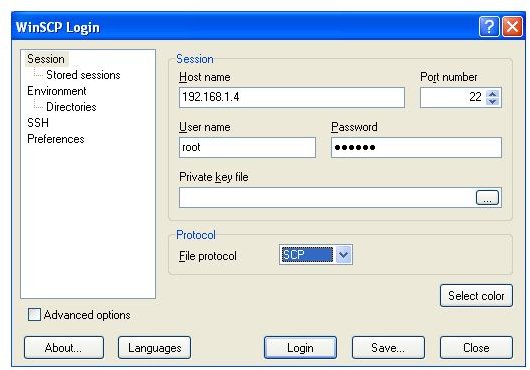Click the Save... button
Image resolution: width=530 pixels, height=370 pixels.
(388, 348)
